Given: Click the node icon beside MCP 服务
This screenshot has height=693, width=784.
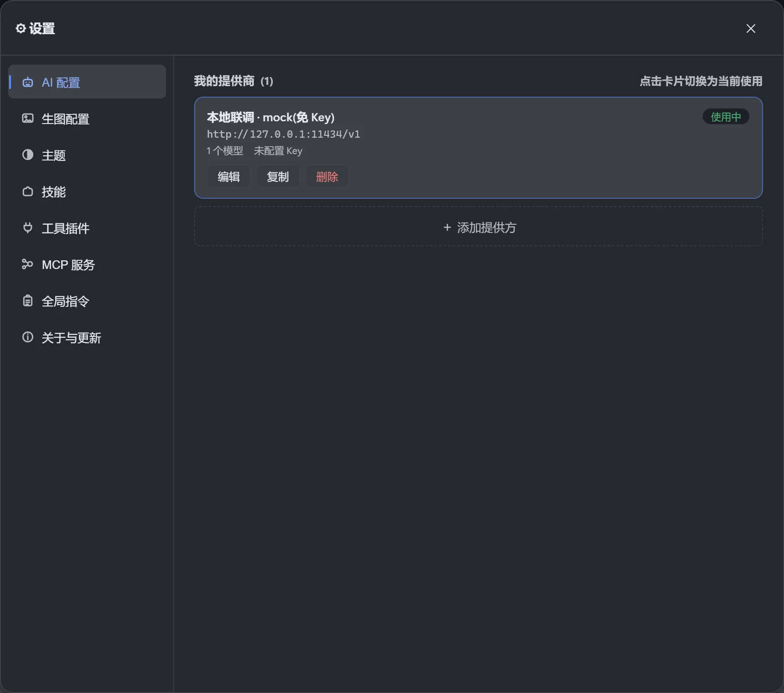Looking at the screenshot, I should pyautogui.click(x=28, y=264).
